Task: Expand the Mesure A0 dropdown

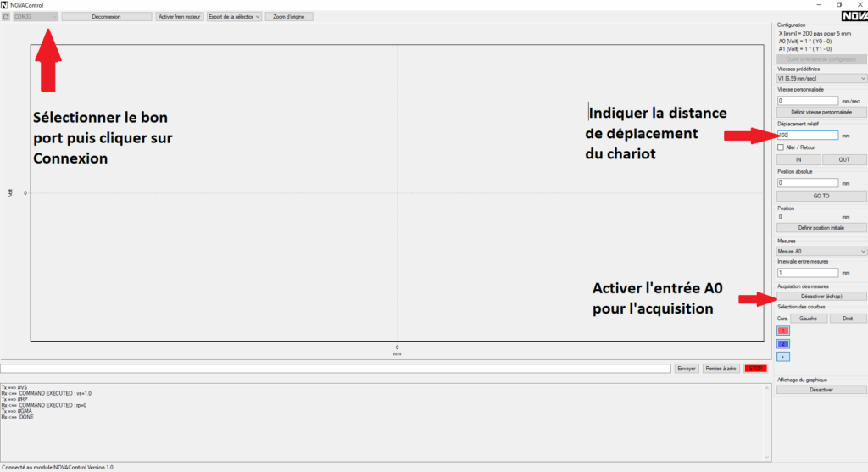Action: tap(821, 251)
